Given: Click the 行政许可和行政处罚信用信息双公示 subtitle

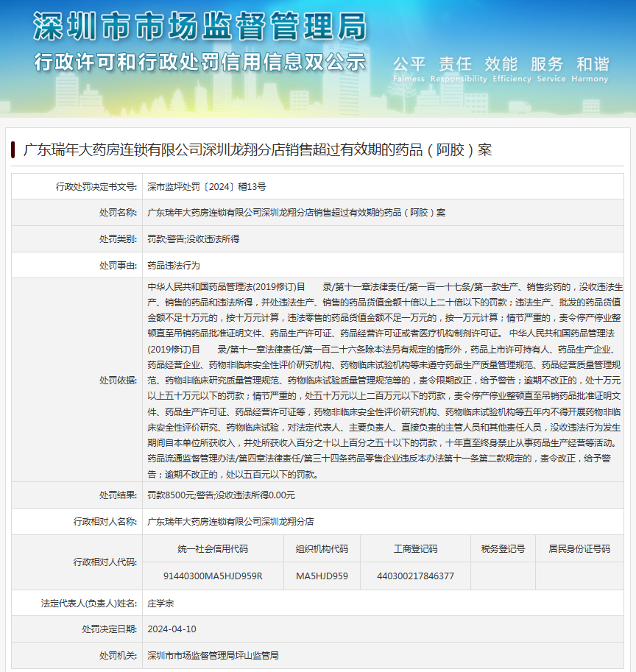Looking at the screenshot, I should pyautogui.click(x=199, y=63).
